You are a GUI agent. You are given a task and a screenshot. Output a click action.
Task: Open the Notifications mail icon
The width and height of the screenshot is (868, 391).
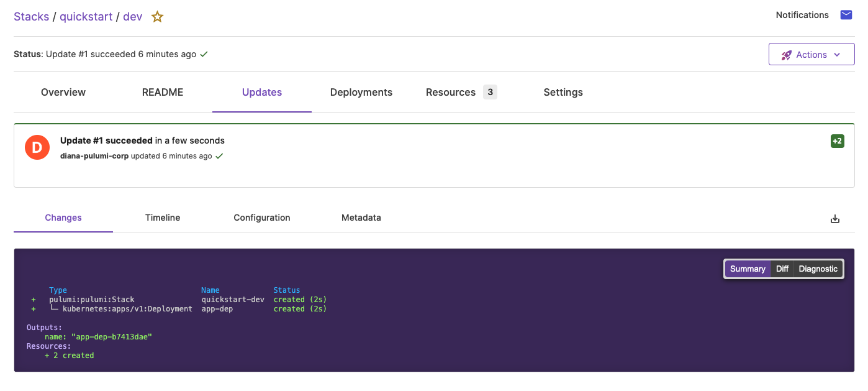click(x=846, y=15)
